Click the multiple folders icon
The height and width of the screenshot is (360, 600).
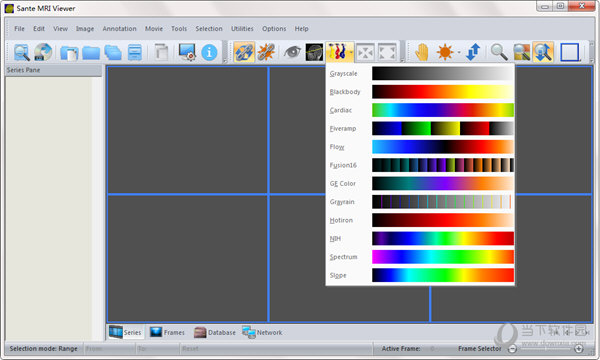[x=113, y=52]
